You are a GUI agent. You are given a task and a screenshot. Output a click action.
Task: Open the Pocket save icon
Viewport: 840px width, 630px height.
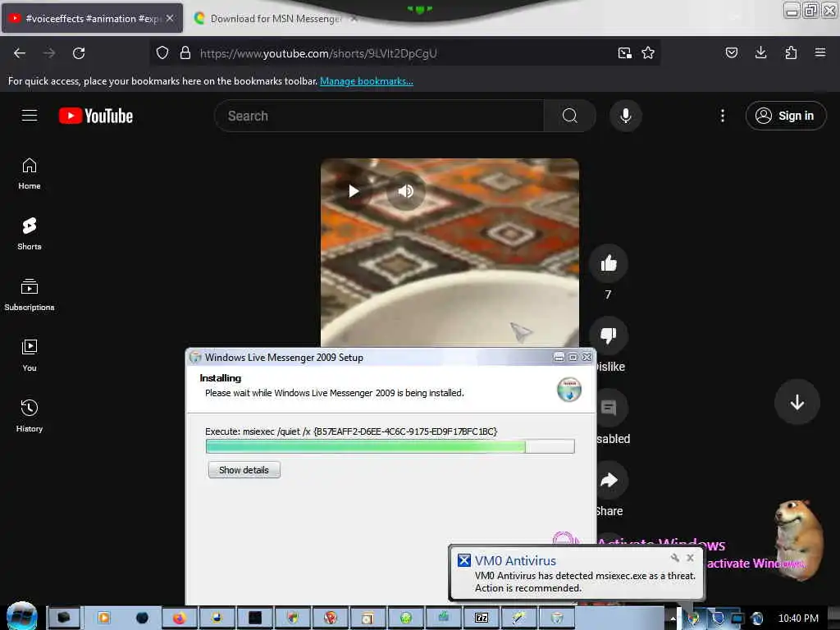point(731,53)
